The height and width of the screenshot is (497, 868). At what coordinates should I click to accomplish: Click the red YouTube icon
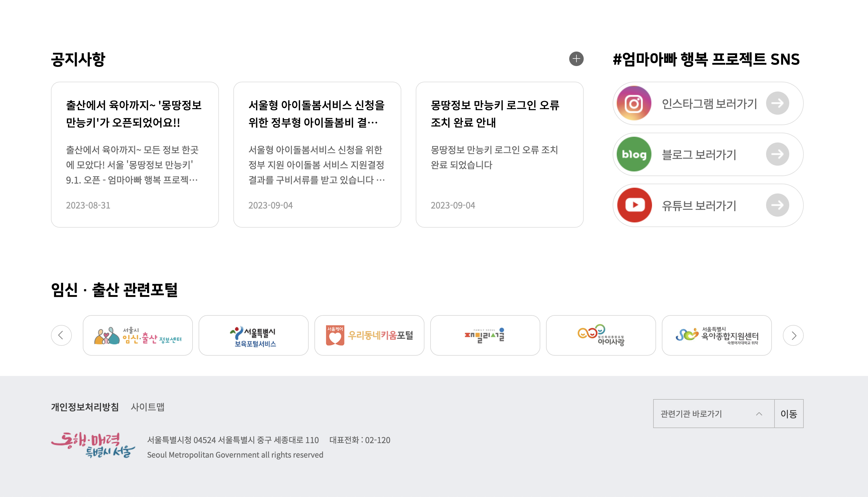[634, 205]
